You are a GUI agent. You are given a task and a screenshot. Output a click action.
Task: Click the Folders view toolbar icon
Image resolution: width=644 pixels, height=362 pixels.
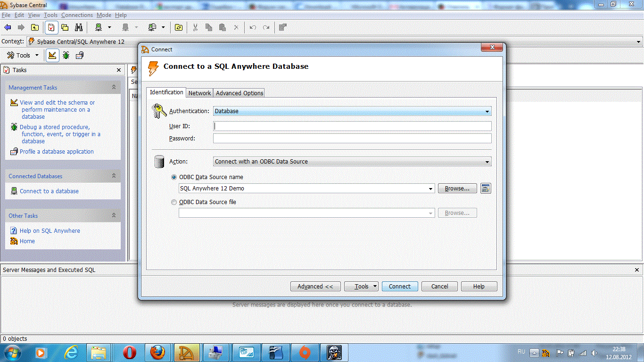(x=65, y=27)
